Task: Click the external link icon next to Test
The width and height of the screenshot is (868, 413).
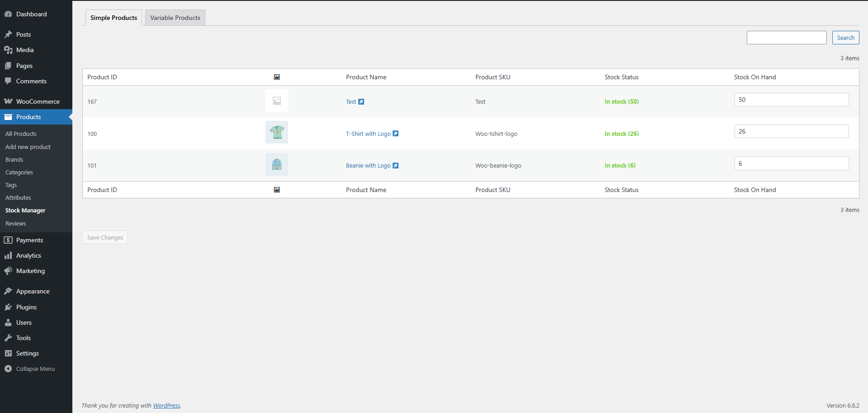Action: point(361,102)
